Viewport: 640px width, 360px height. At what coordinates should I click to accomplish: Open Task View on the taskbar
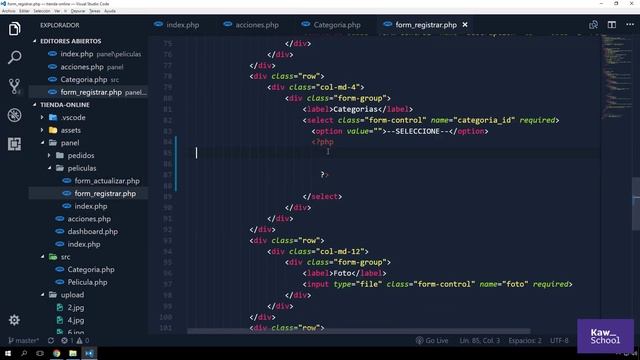[x=40, y=353]
